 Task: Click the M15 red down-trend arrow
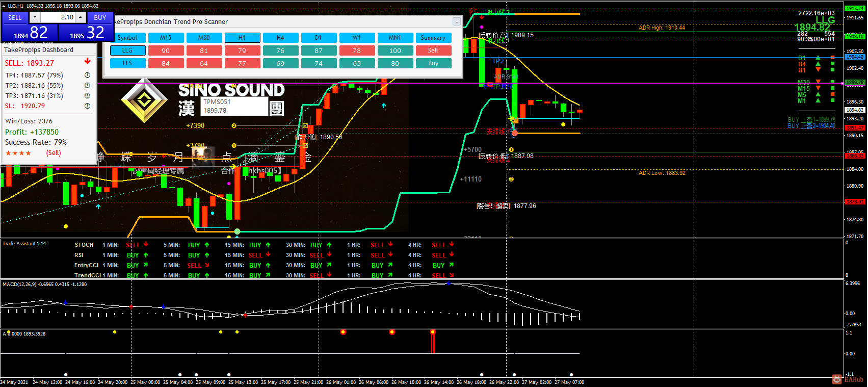pos(818,88)
